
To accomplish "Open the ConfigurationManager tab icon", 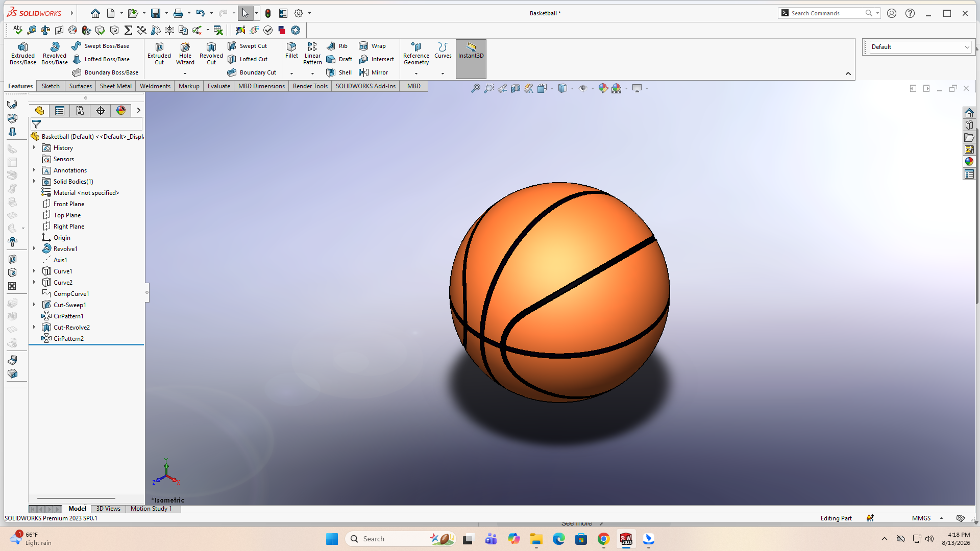I will pyautogui.click(x=80, y=111).
